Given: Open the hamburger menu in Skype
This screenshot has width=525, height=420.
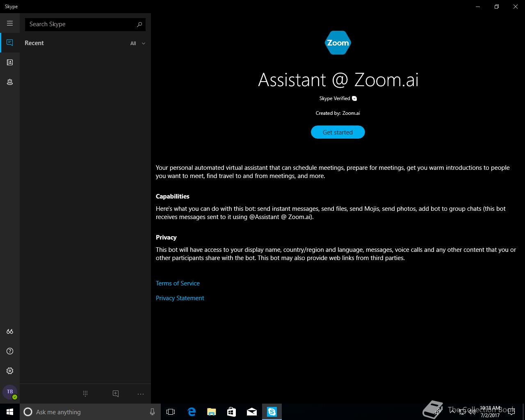Looking at the screenshot, I should tap(10, 23).
